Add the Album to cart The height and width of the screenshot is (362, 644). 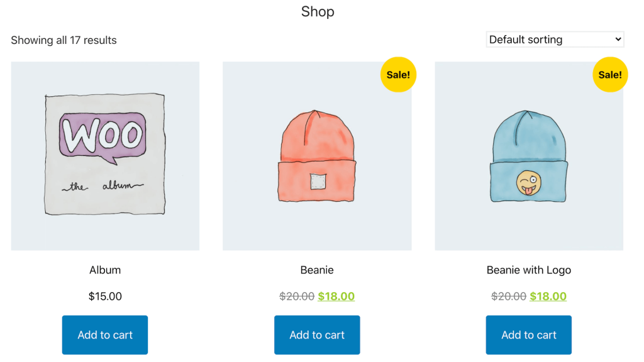pos(104,334)
